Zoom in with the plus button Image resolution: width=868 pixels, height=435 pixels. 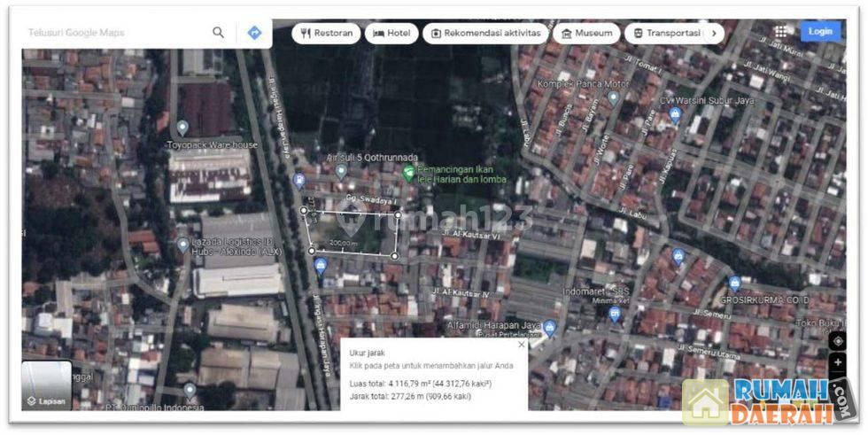coord(838,362)
